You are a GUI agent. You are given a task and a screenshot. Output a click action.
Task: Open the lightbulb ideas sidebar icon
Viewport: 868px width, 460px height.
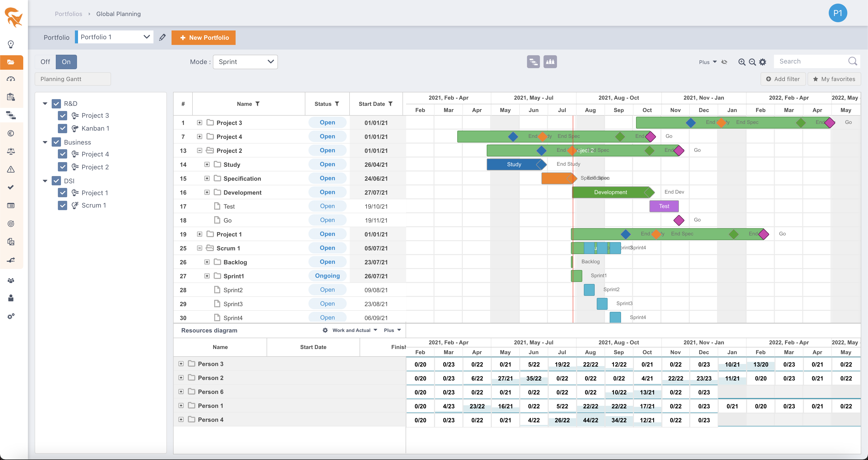pos(11,44)
